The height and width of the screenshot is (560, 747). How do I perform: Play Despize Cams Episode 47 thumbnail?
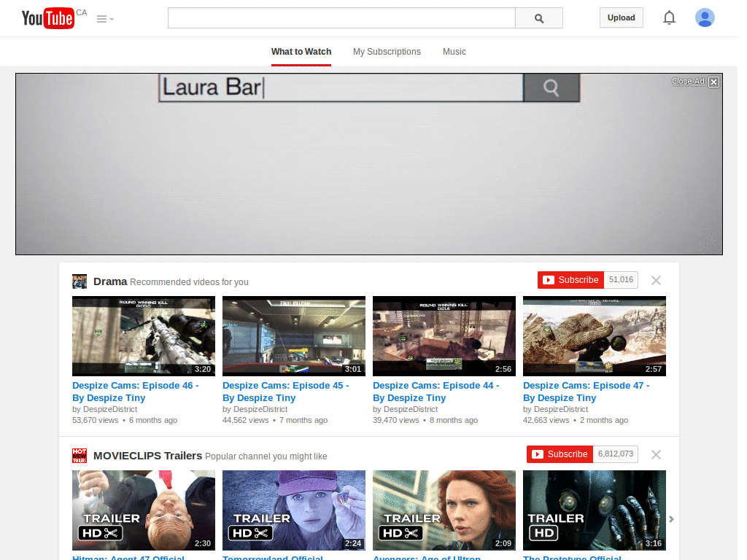point(595,336)
